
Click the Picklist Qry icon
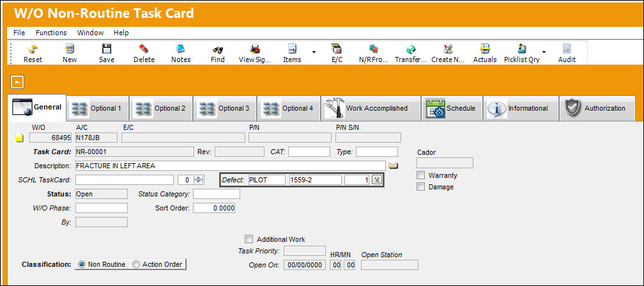pyautogui.click(x=521, y=49)
